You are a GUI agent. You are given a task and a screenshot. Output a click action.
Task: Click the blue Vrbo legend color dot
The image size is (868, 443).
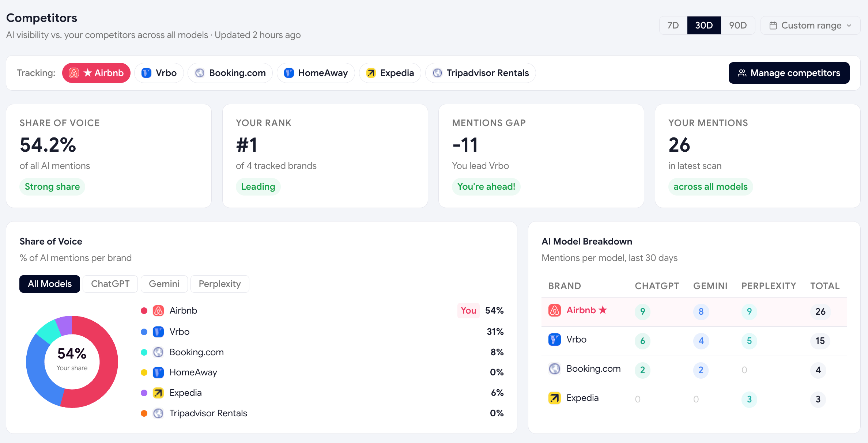pos(144,332)
